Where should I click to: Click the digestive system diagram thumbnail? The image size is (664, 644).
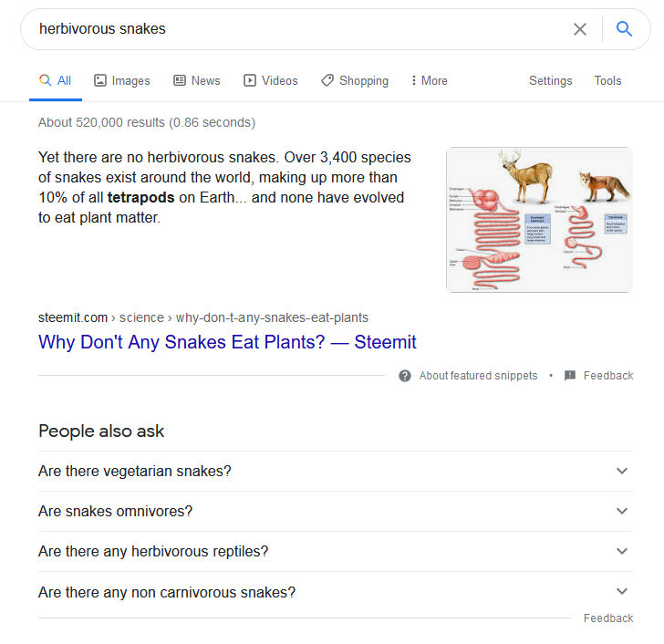pyautogui.click(x=539, y=220)
